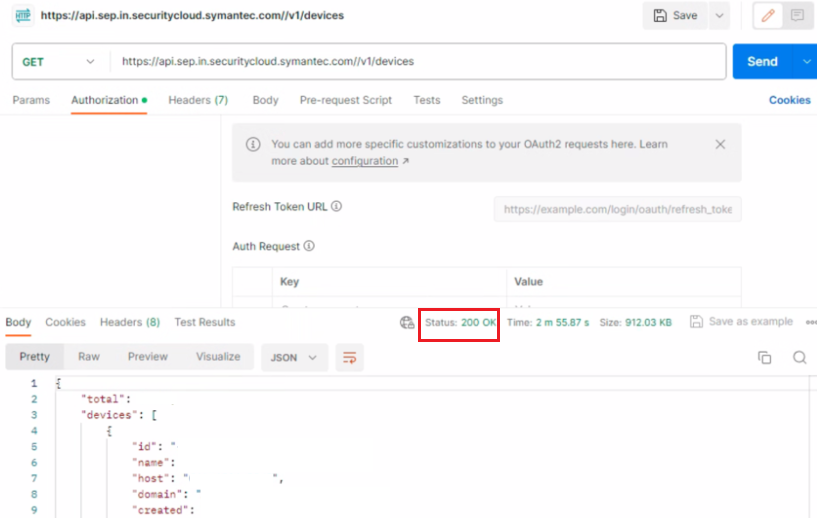The height and width of the screenshot is (522, 817).
Task: Select the Authorization tab
Action: pyautogui.click(x=109, y=100)
